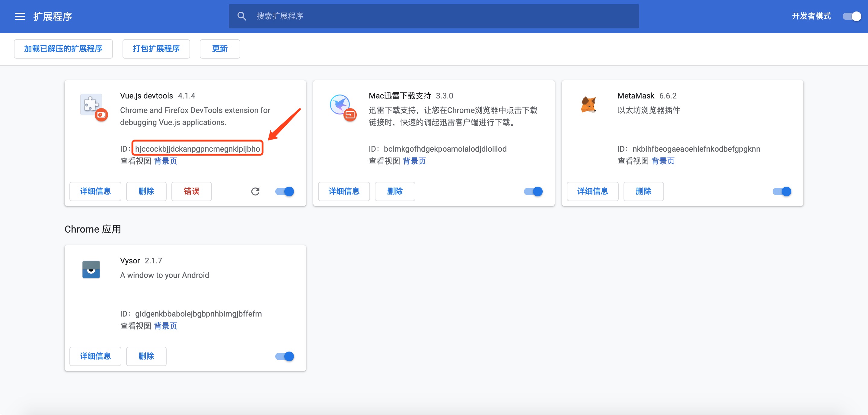The image size is (868, 415).
Task: Disable the MetaMask extension toggle
Action: (x=782, y=191)
